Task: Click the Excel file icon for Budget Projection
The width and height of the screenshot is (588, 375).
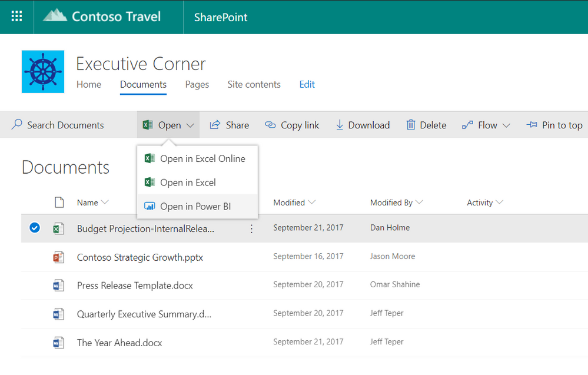Action: coord(58,228)
